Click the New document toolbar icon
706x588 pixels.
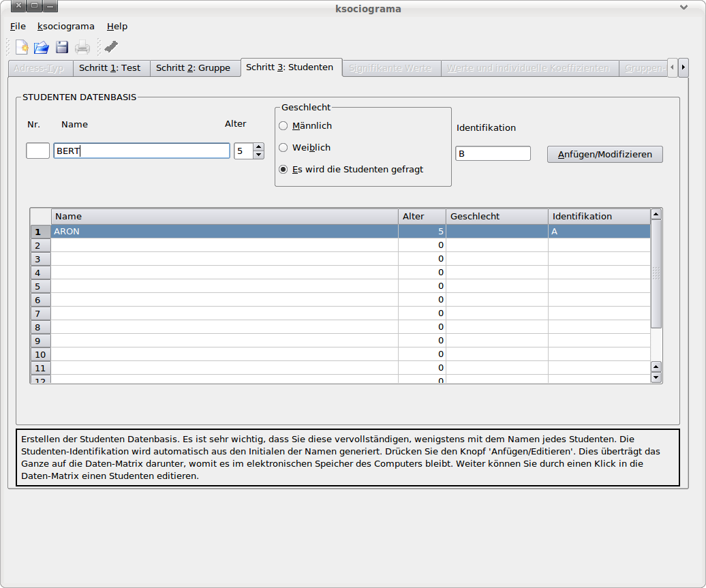(22, 47)
